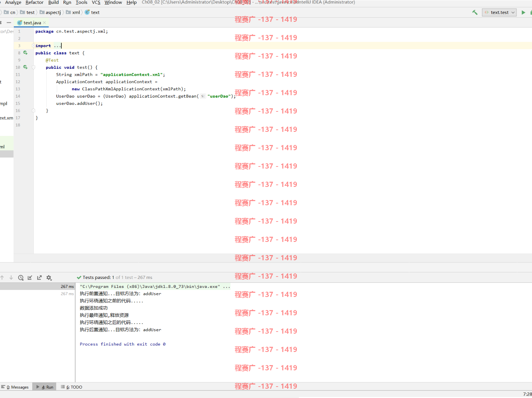Click the Import Tests icon
The height and width of the screenshot is (398, 532).
pos(30,278)
